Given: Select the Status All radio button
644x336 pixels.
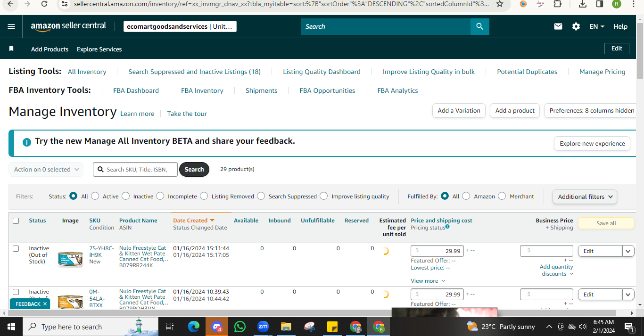Looking at the screenshot, I should (x=74, y=196).
